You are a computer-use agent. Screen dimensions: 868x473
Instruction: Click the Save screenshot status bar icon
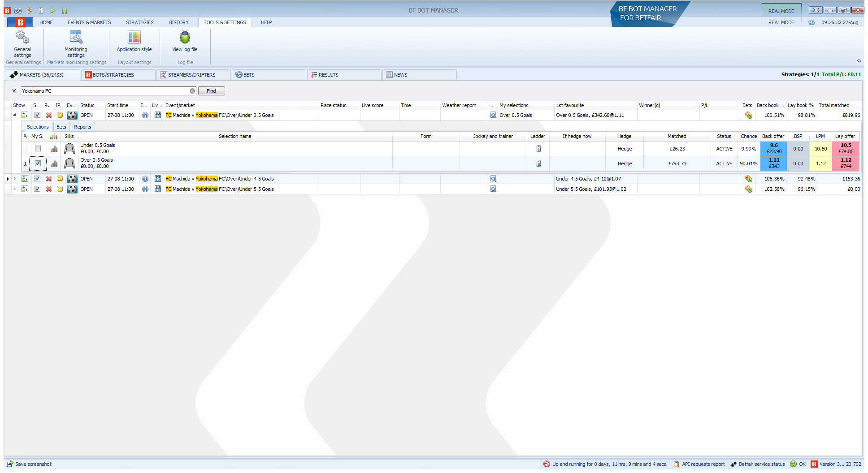point(9,464)
